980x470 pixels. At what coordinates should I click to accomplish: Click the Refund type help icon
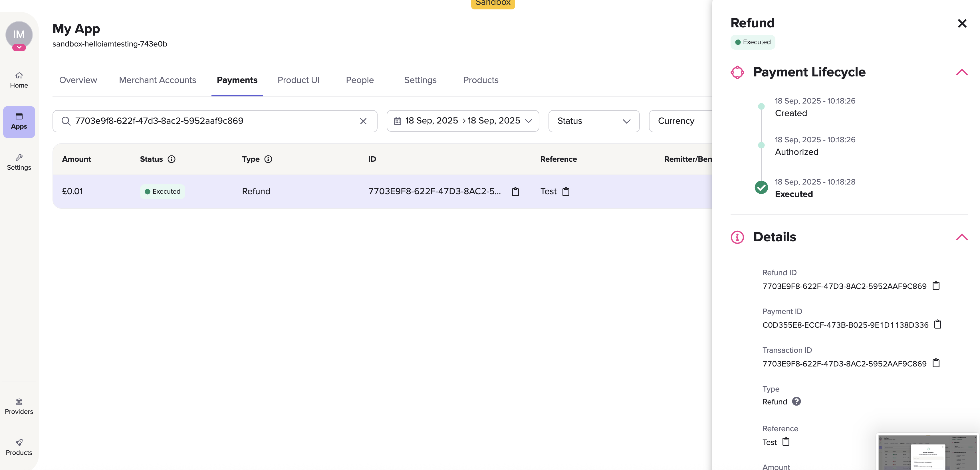click(796, 402)
